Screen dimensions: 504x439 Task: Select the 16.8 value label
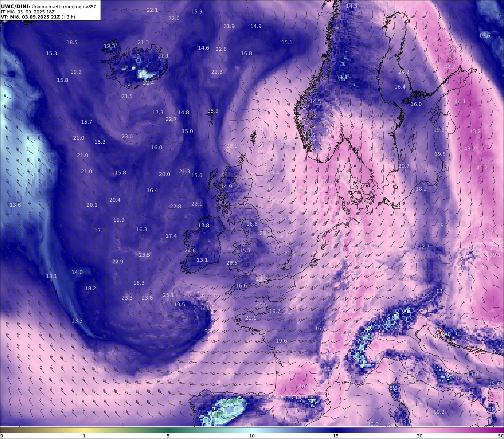[246, 54]
